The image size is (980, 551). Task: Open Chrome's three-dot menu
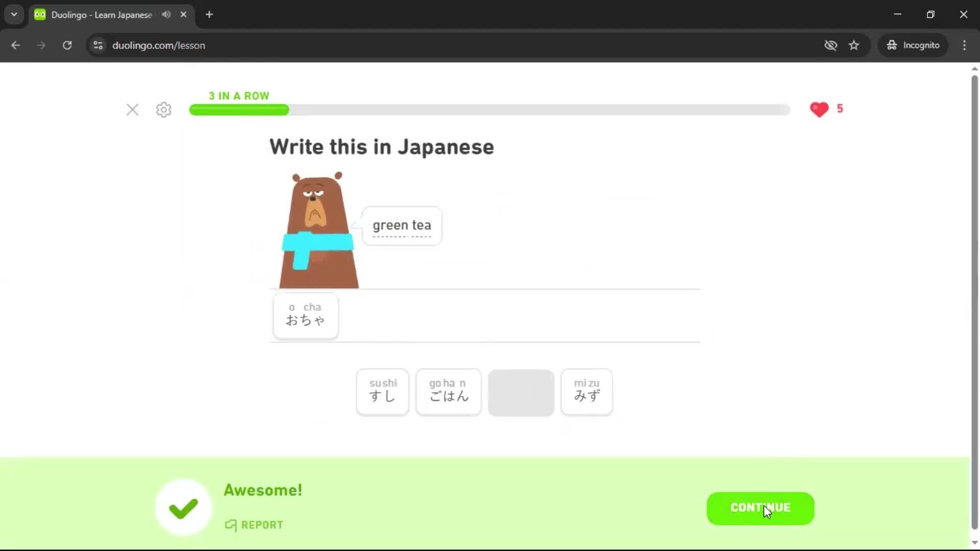(964, 45)
